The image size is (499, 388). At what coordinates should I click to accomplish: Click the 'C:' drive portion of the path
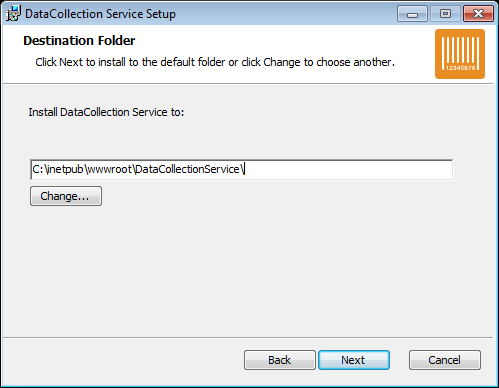[38, 169]
